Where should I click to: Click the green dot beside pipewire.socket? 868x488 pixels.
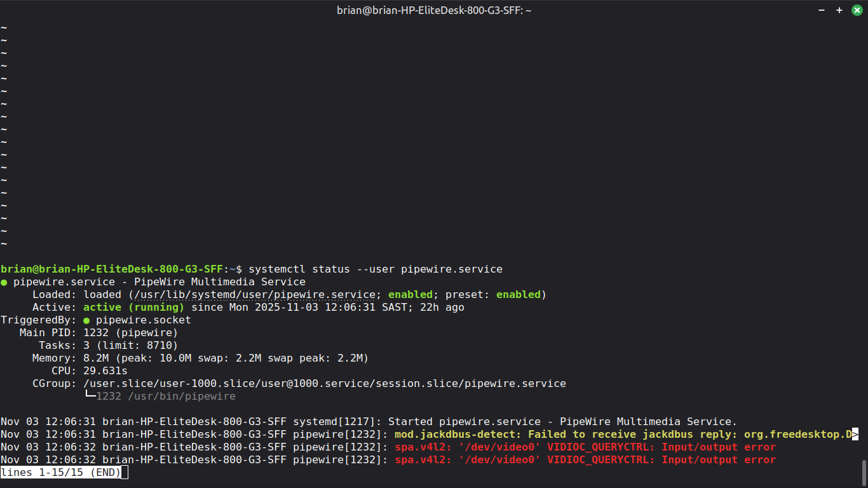pyautogui.click(x=86, y=320)
